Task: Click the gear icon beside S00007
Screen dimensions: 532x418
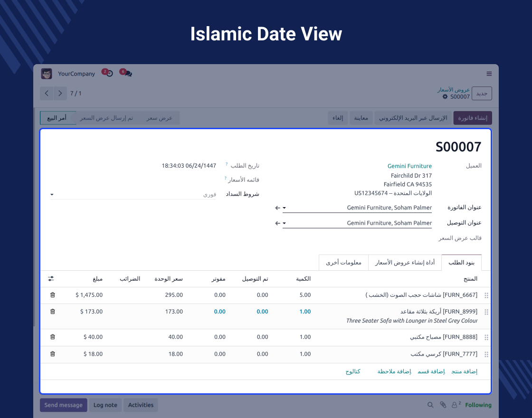Action: tap(445, 97)
